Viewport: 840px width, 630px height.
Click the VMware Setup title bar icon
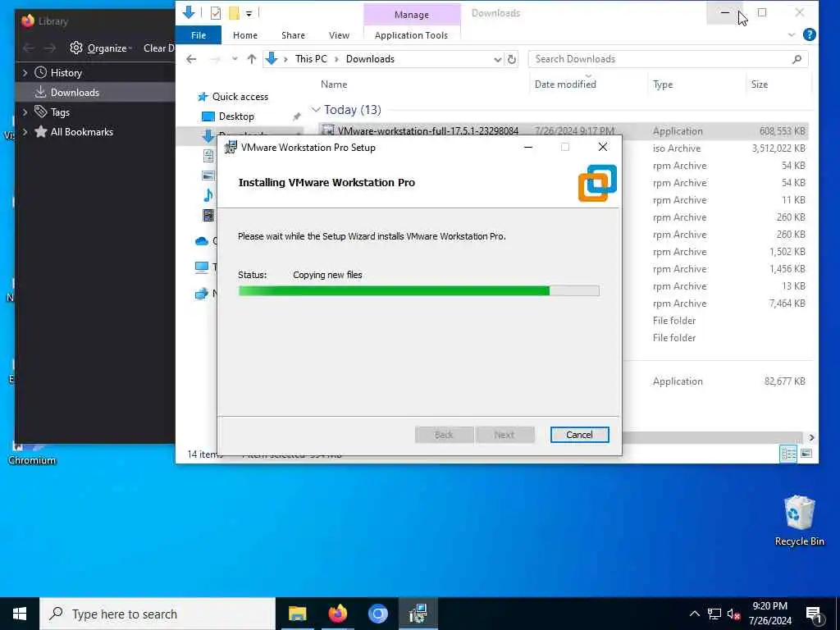(x=231, y=148)
